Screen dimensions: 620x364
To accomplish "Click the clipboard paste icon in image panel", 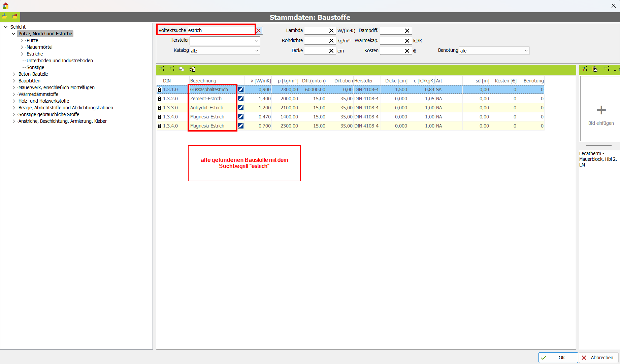I will (595, 69).
